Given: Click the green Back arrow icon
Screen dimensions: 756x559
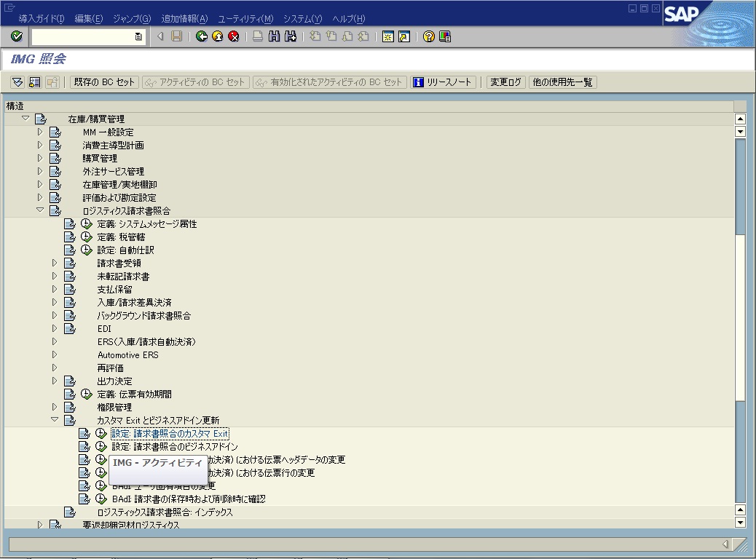Looking at the screenshot, I should coord(202,36).
